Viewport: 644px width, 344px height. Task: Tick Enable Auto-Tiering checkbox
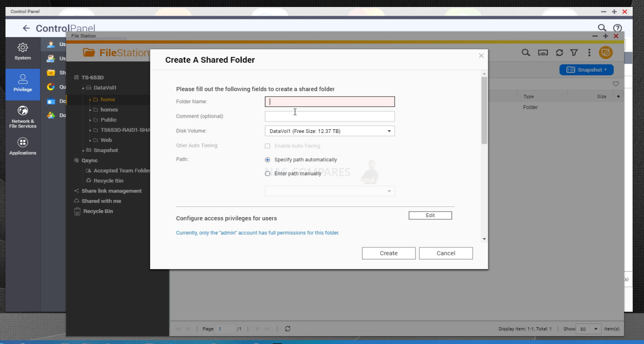pos(267,146)
